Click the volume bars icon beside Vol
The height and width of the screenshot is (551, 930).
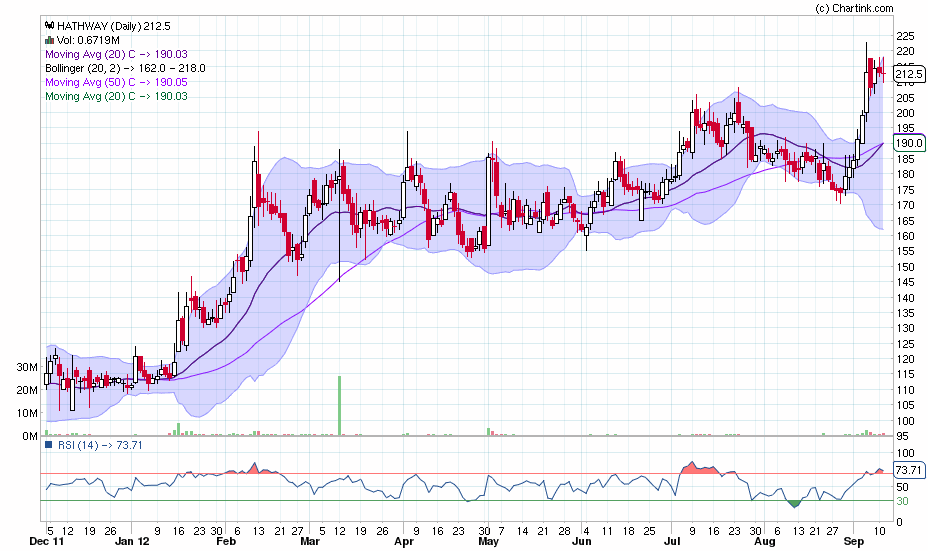click(50, 40)
